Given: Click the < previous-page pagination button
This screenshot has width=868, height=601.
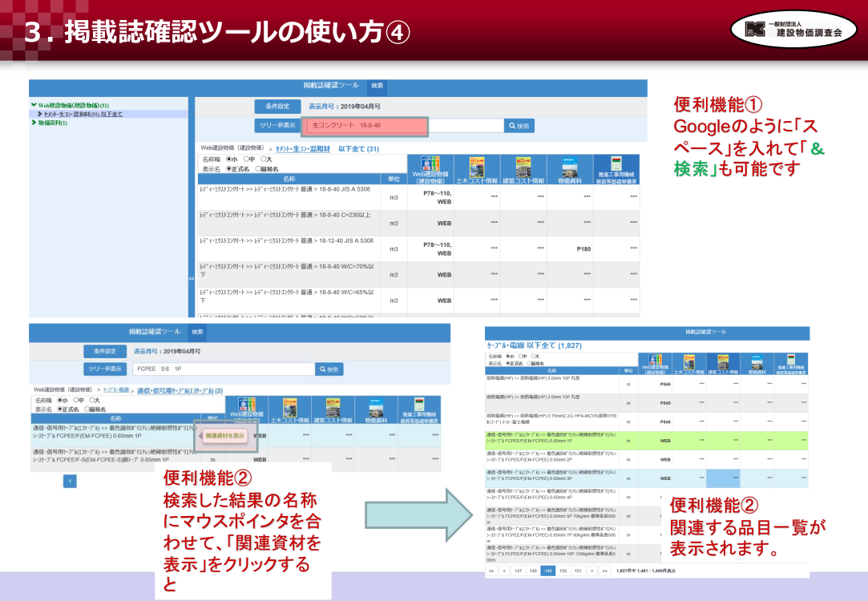Looking at the screenshot, I should tap(504, 571).
